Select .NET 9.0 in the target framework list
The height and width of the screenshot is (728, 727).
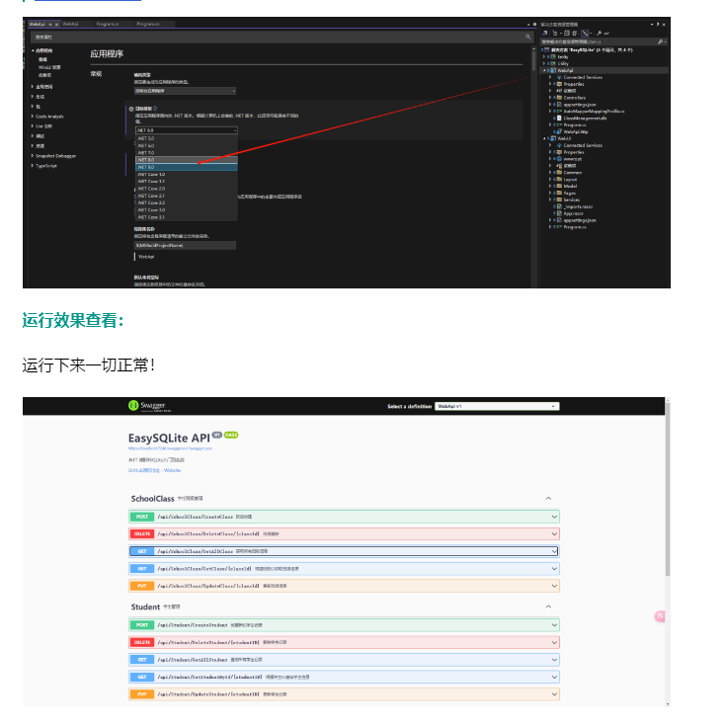click(x=187, y=167)
